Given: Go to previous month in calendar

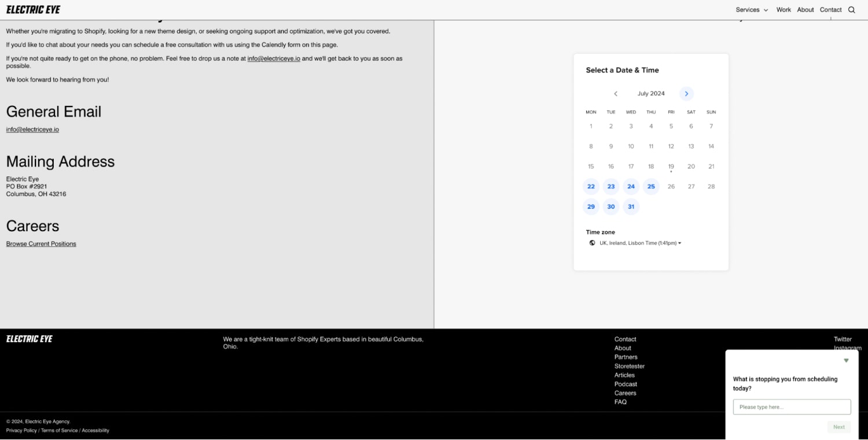Looking at the screenshot, I should 616,94.
